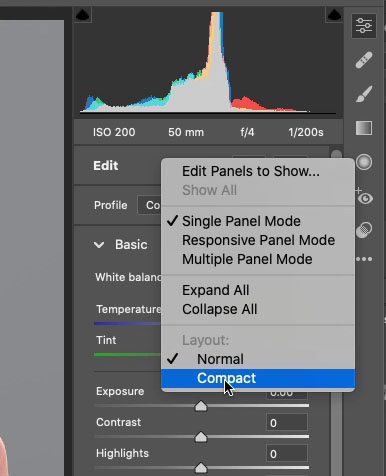Select Responsive Panel Mode
This screenshot has width=386, height=476.
(x=258, y=240)
